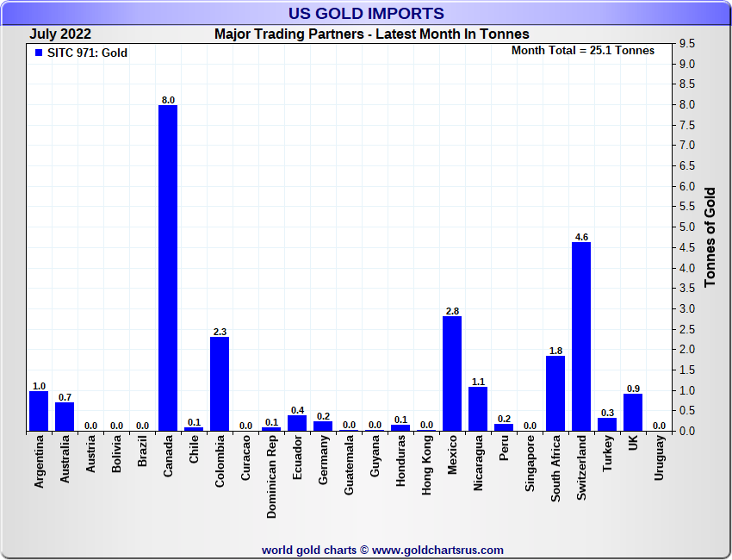Click the 'Hong Kong' axis label
The width and height of the screenshot is (732, 560).
tap(426, 465)
